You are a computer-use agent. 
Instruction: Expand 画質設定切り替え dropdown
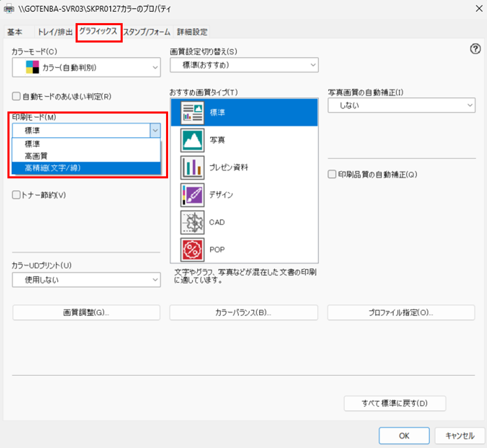[244, 65]
